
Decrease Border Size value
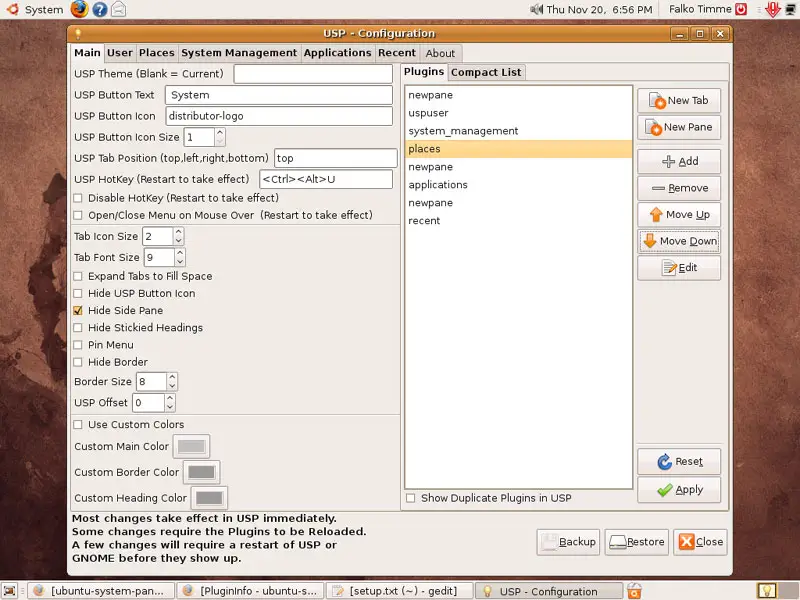[172, 386]
